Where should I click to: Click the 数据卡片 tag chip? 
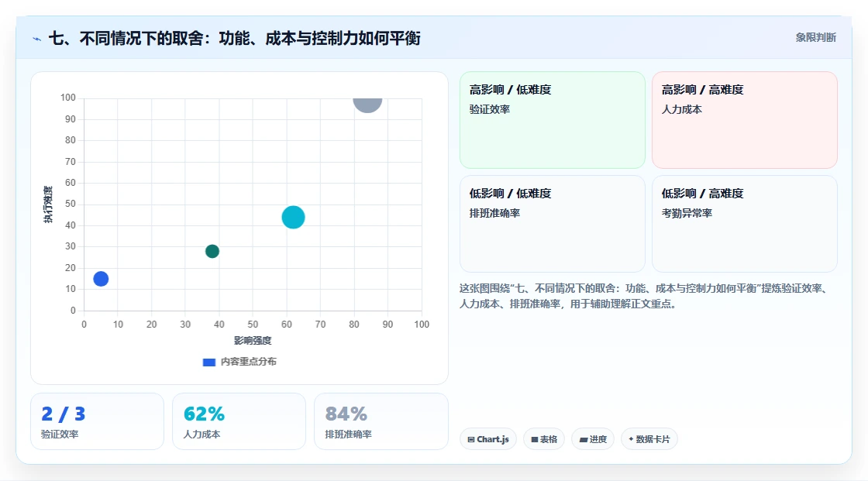649,439
